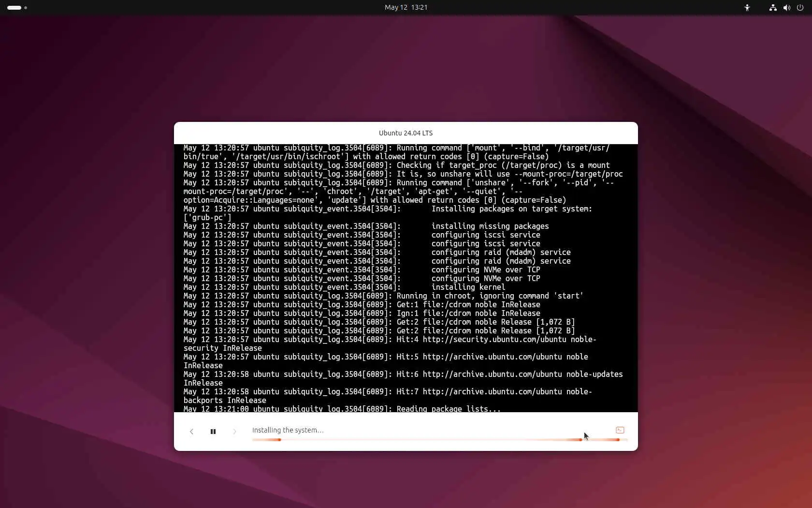
Task: Click the 'Ign:1 file:/cdrom noble InRelease' line
Action: coord(362,313)
